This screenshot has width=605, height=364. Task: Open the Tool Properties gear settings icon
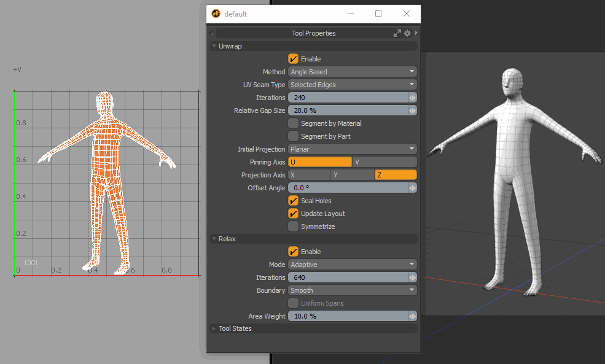pyautogui.click(x=407, y=33)
